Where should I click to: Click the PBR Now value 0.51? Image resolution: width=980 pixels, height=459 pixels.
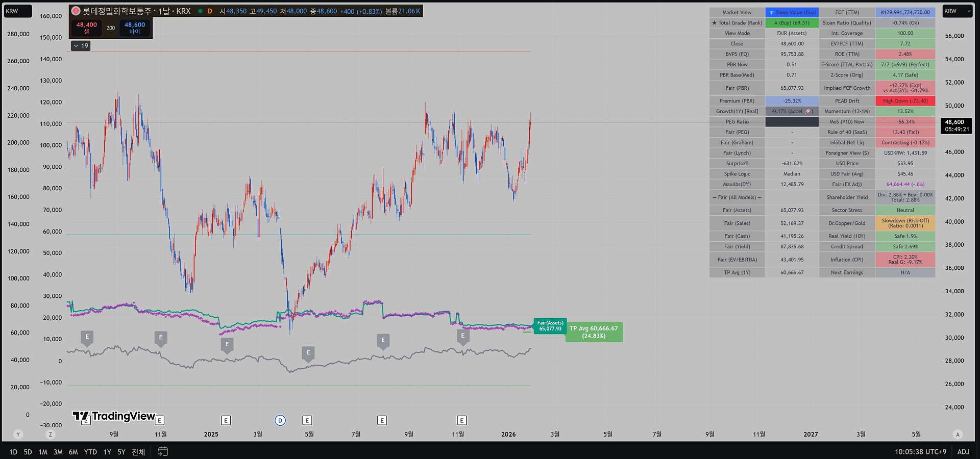[792, 65]
